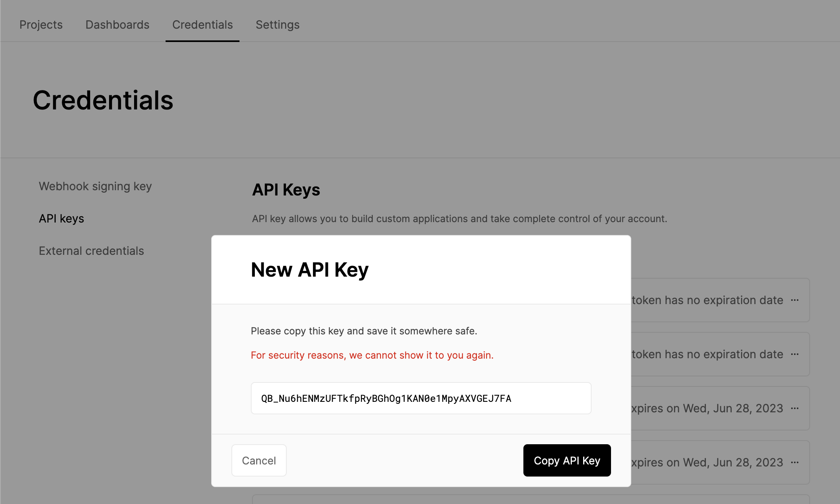840x504 pixels.
Task: Click the first token row with no expiration
Action: pyautogui.click(x=720, y=300)
